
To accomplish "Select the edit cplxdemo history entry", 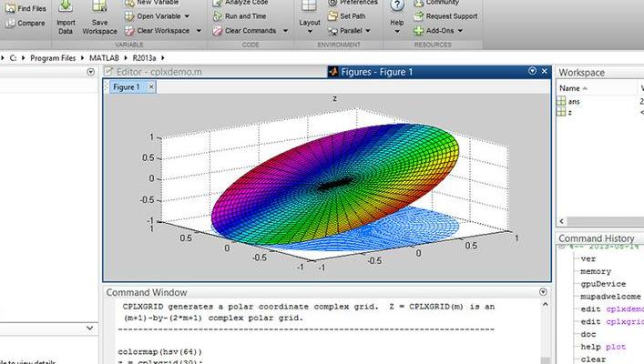I will point(612,309).
